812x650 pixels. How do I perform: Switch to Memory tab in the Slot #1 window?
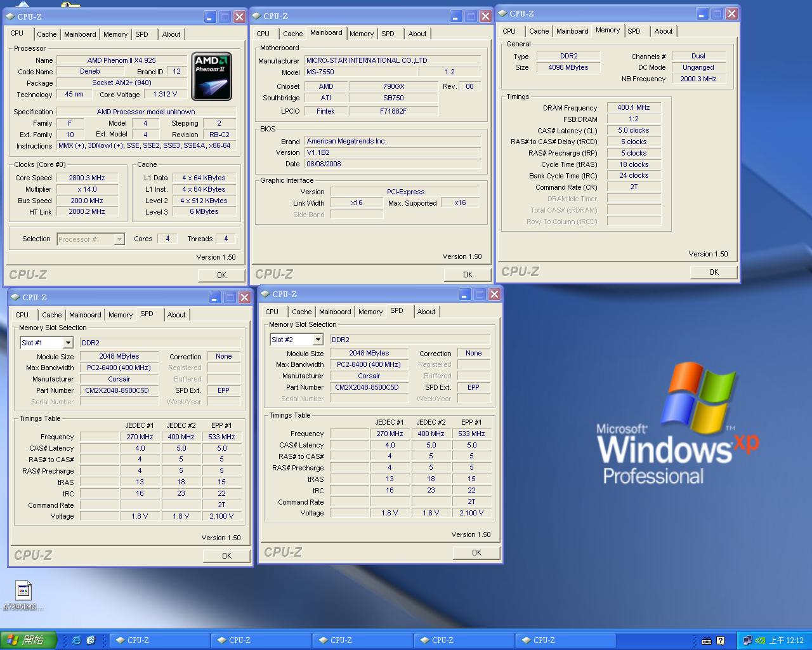coord(121,315)
